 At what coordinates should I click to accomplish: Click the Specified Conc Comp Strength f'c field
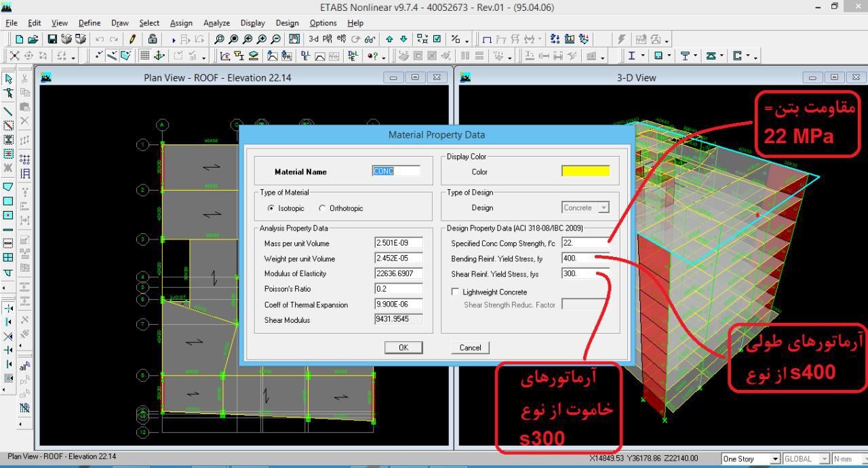pyautogui.click(x=585, y=243)
